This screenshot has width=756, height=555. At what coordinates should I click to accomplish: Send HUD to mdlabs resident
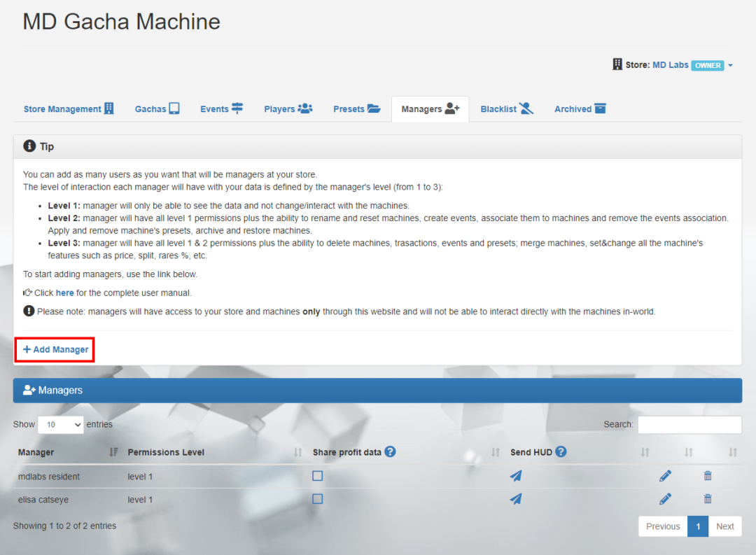(516, 476)
